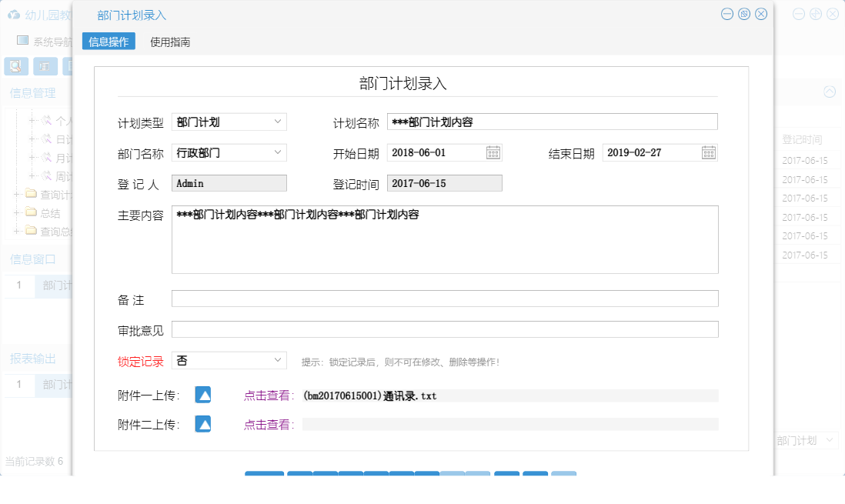
Task: Select the 信息操作 tab
Action: [x=108, y=42]
